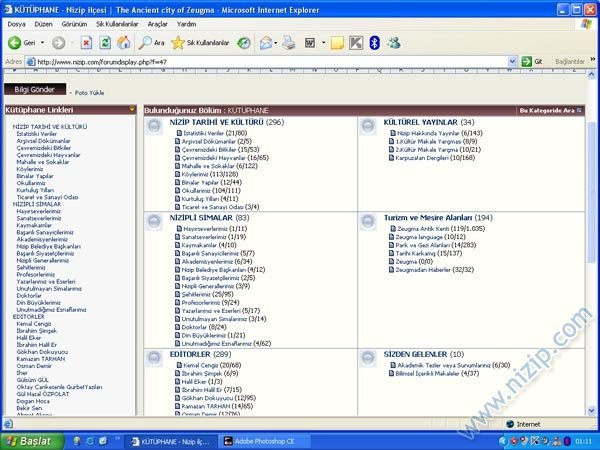The width and height of the screenshot is (600, 450).
Task: Click the round icon beside Turizm ve Mesire Alanları
Action: click(x=368, y=222)
